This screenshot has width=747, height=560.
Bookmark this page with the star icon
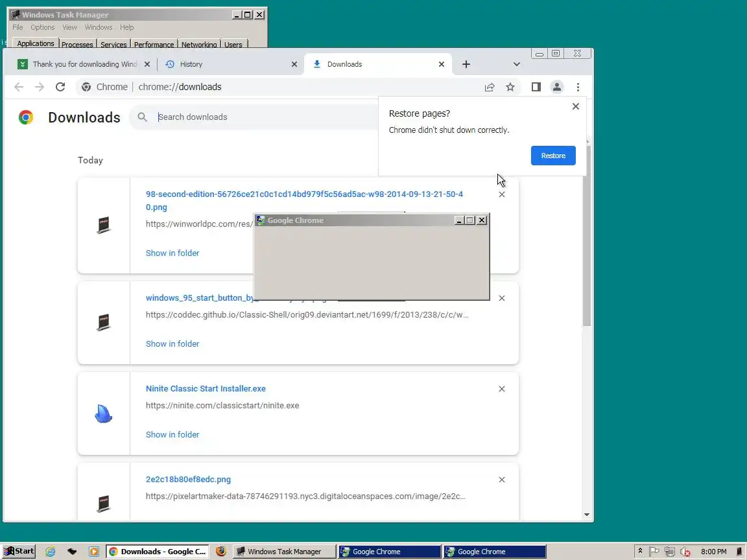point(510,87)
